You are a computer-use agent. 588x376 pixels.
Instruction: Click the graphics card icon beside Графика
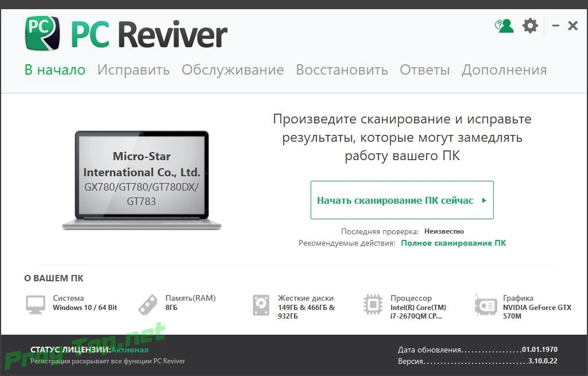click(486, 305)
